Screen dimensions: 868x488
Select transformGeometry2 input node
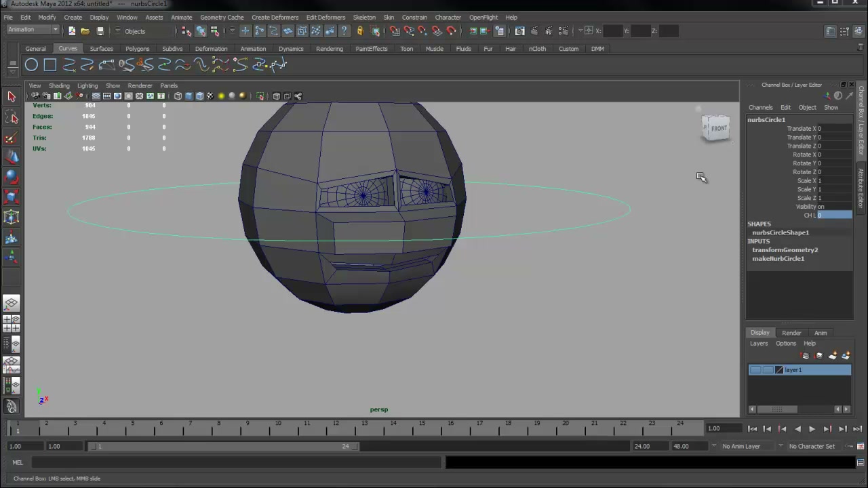point(785,250)
